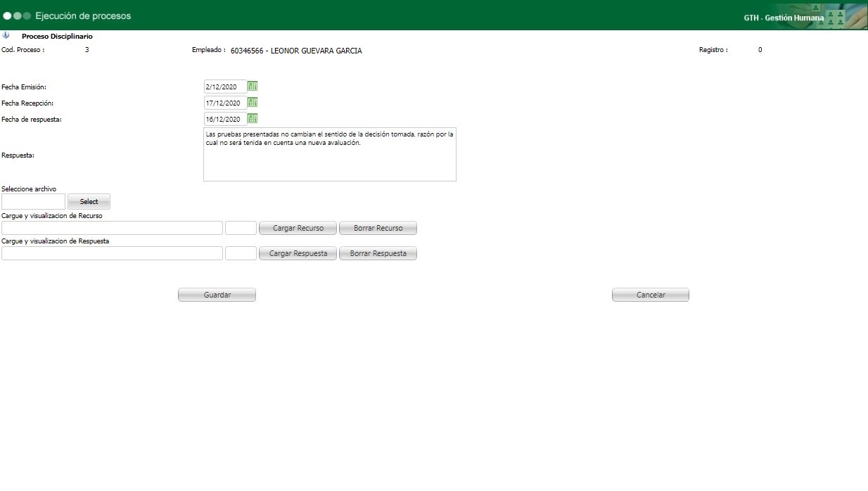Cancel the form with Cancelar
Viewport: 868px width, 491px height.
pyautogui.click(x=651, y=295)
